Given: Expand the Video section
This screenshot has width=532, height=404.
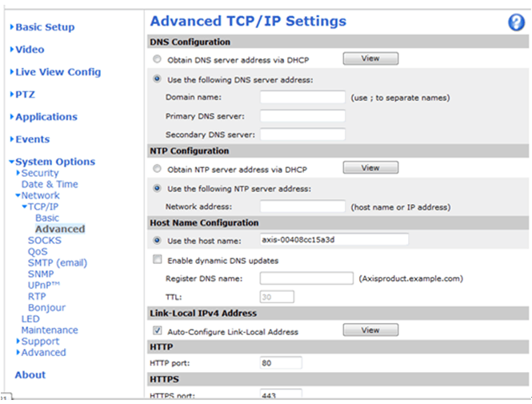Looking at the screenshot, I should tap(30, 50).
